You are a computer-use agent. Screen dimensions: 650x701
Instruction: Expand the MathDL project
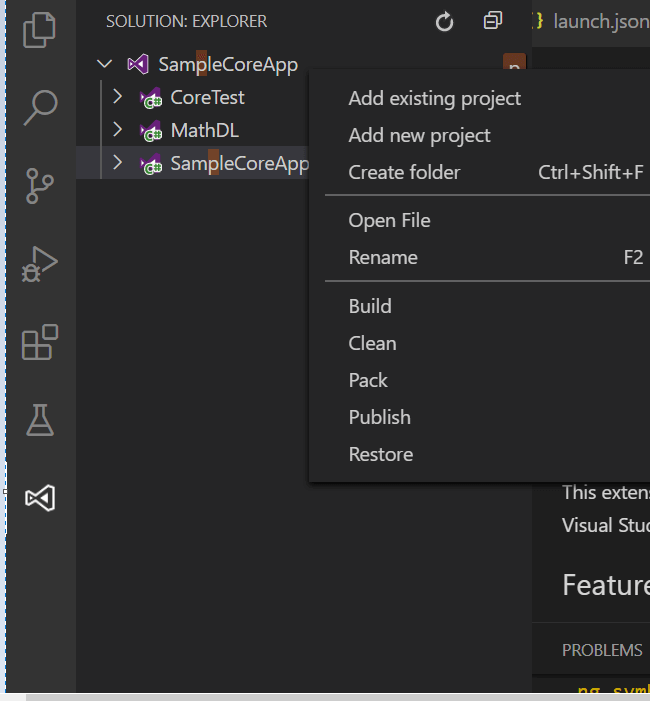pyautogui.click(x=118, y=130)
